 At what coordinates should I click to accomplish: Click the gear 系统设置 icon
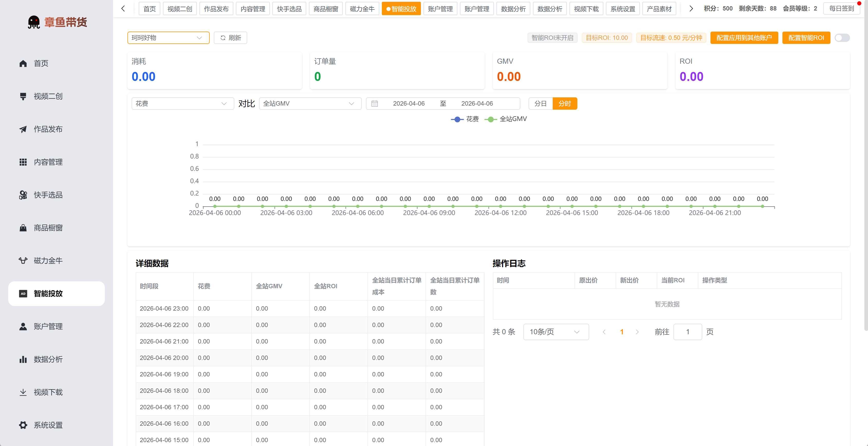pos(23,425)
